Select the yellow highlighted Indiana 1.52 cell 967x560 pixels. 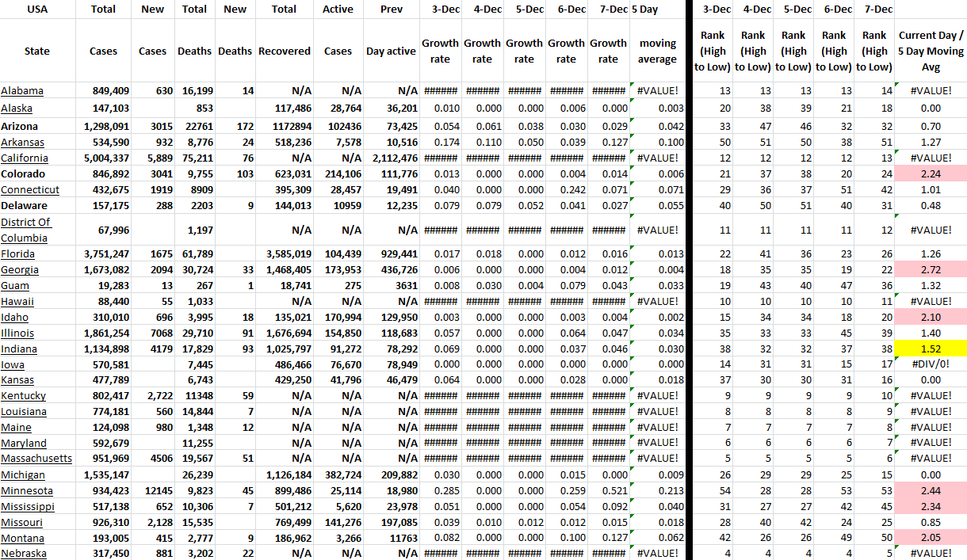[931, 349]
